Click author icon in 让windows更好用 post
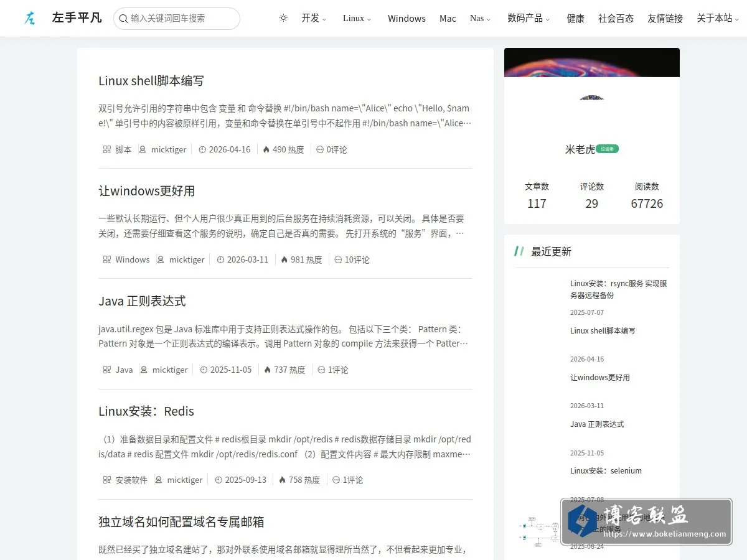 click(x=161, y=259)
